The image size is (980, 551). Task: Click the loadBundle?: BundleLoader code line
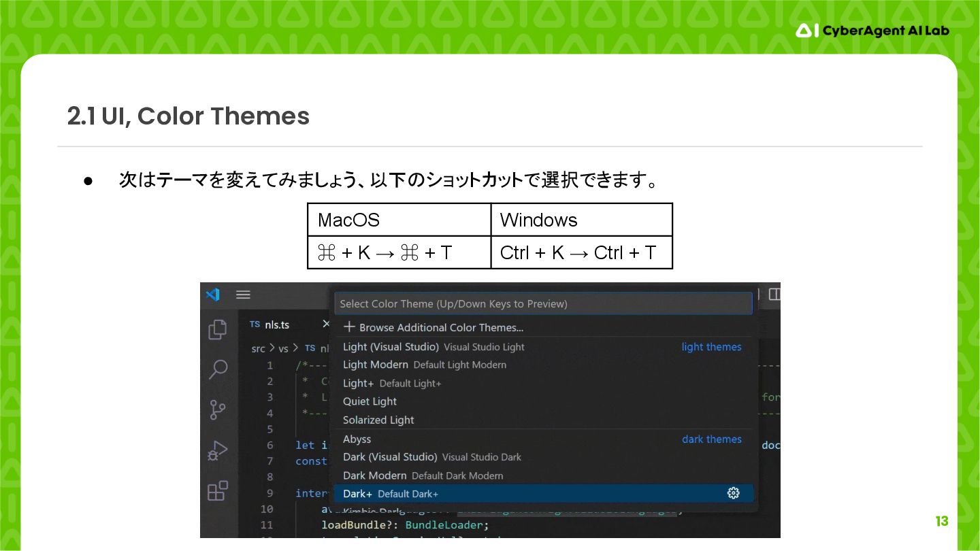(x=406, y=524)
